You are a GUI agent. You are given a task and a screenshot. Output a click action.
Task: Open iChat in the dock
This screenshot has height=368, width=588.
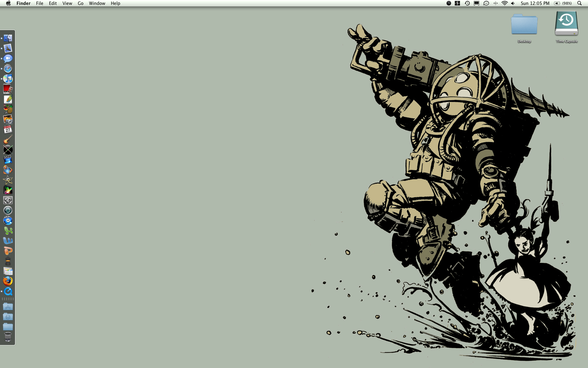[x=8, y=59]
